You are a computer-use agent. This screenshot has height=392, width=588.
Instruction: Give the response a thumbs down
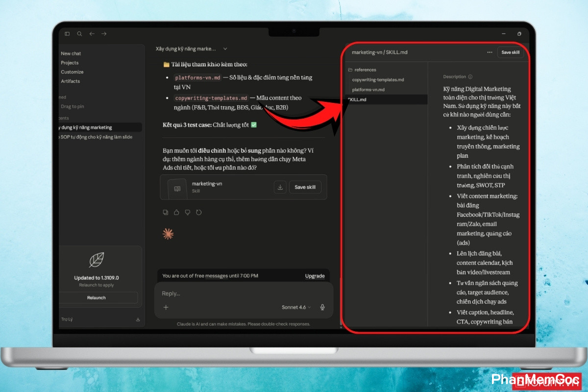point(188,212)
